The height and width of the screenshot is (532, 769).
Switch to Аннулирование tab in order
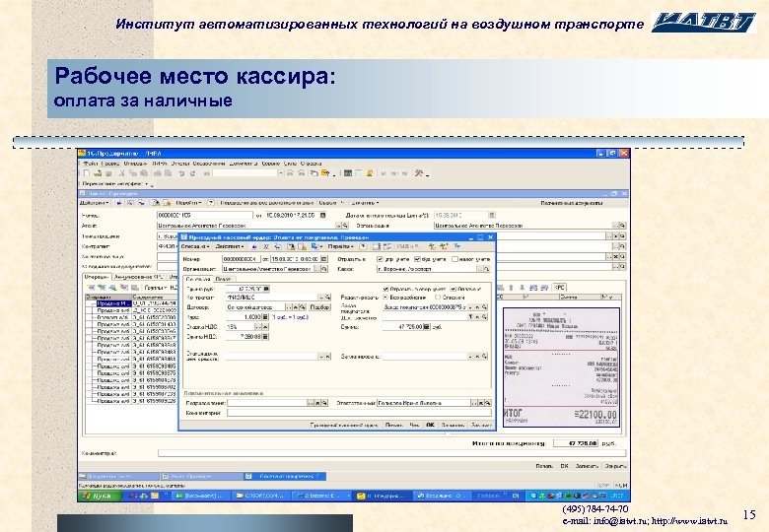139,277
